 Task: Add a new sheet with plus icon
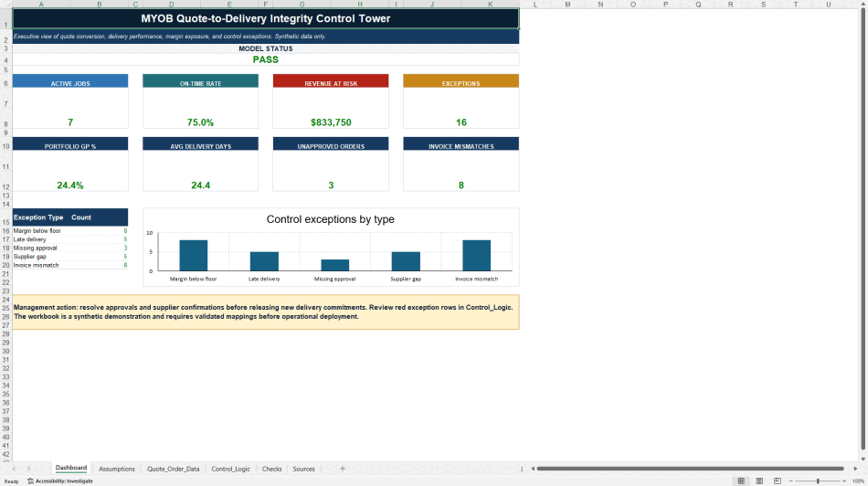(x=342, y=469)
